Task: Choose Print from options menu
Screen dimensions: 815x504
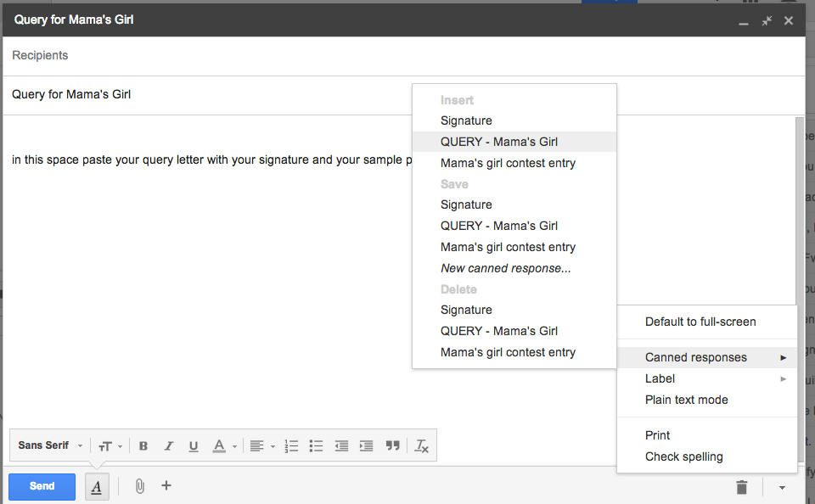Action: click(x=707, y=435)
